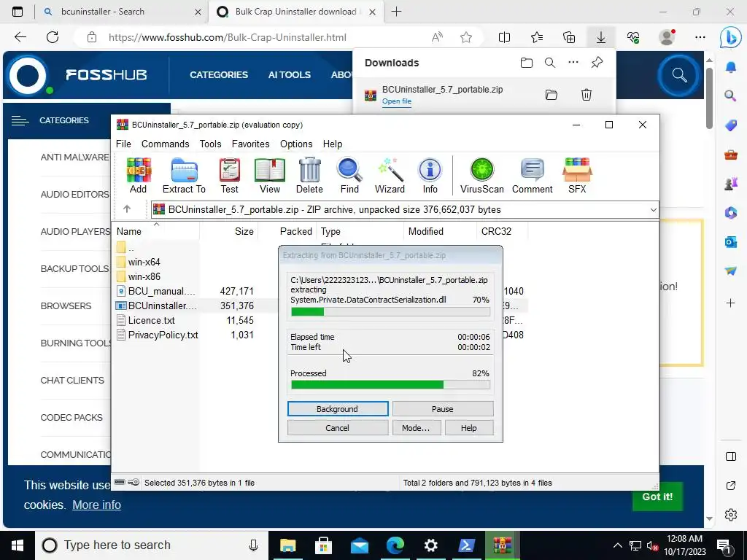Screen dimensions: 747x560
Task: Click the View book icon
Action: 270,175
